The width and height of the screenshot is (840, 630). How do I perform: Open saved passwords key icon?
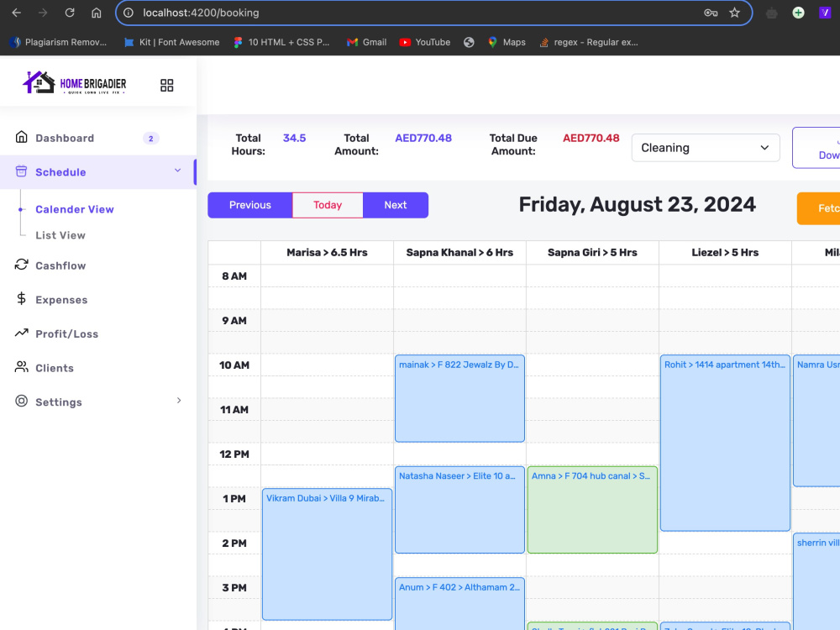(711, 13)
